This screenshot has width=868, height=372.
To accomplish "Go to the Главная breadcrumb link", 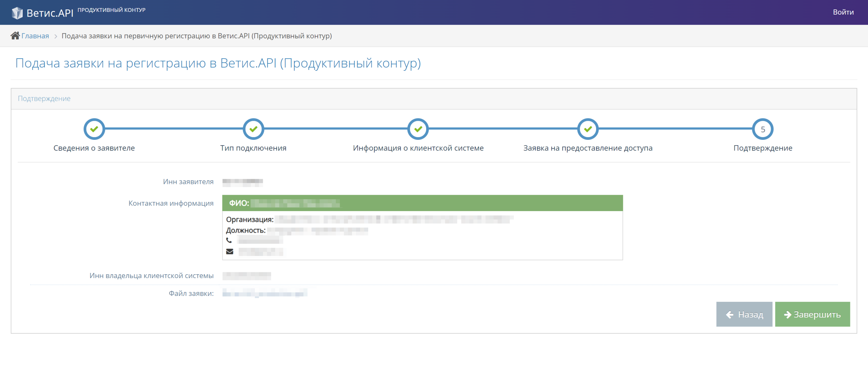I will 35,36.
